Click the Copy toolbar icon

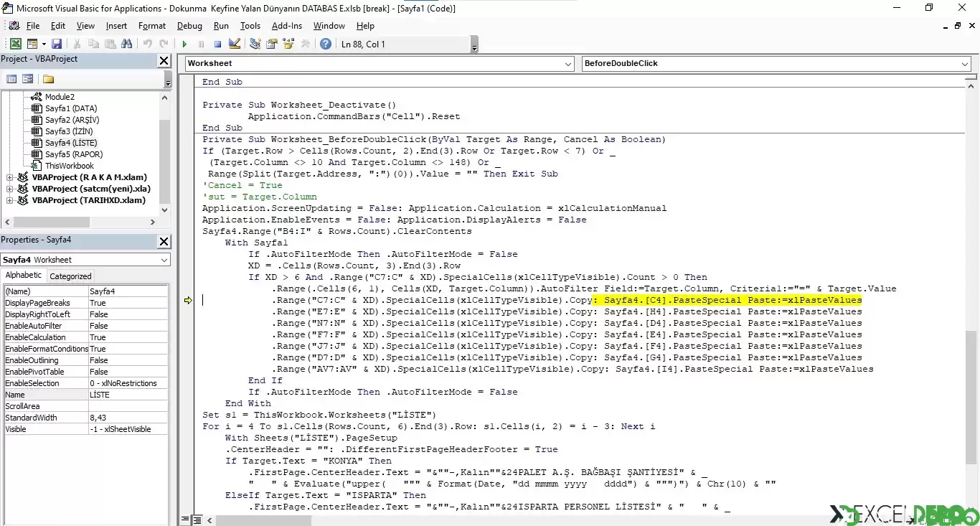point(93,44)
